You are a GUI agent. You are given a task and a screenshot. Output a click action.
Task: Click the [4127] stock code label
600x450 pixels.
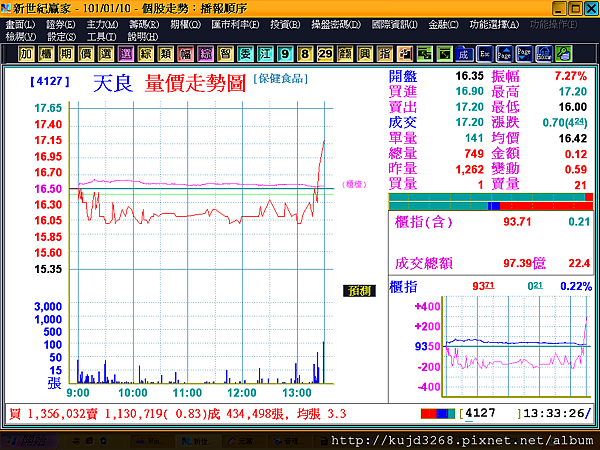[50, 81]
